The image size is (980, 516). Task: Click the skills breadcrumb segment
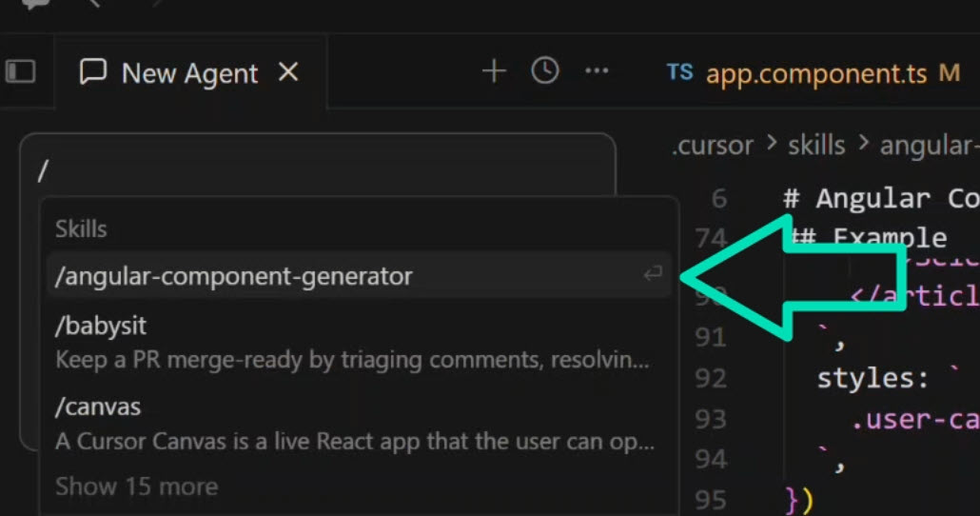pos(816,146)
